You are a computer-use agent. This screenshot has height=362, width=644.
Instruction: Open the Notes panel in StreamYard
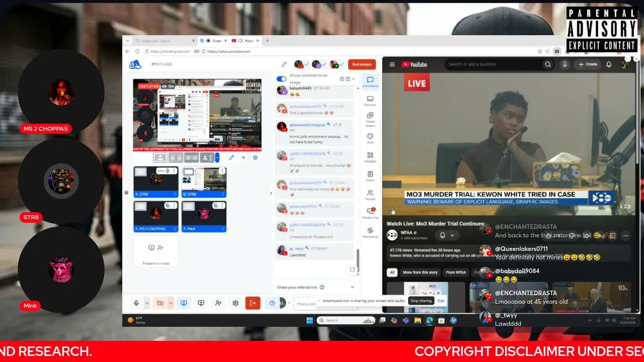[370, 176]
